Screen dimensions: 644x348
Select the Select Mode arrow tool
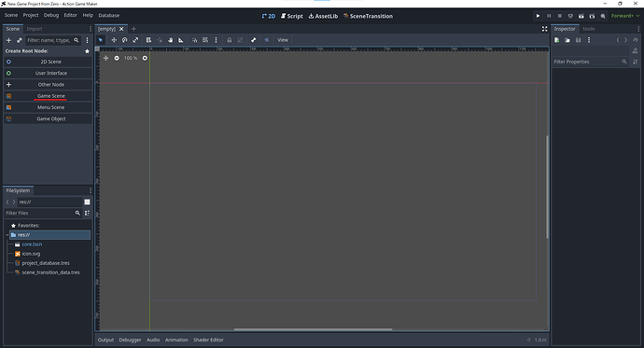(101, 40)
